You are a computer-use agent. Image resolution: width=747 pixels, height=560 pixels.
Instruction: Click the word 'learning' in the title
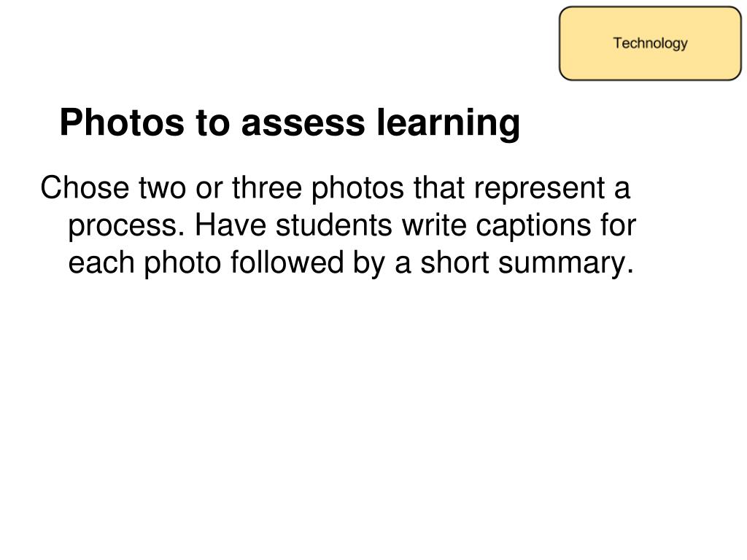pos(448,123)
